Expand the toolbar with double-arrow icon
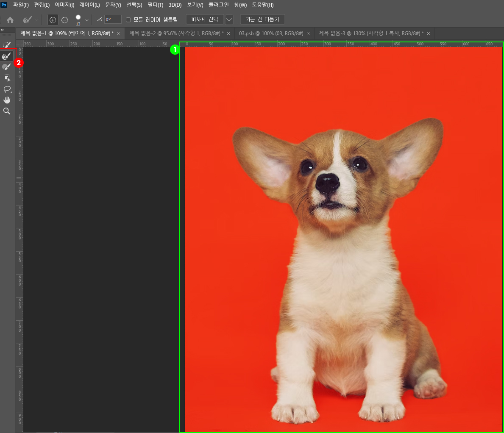The image size is (504, 433). click(3, 30)
